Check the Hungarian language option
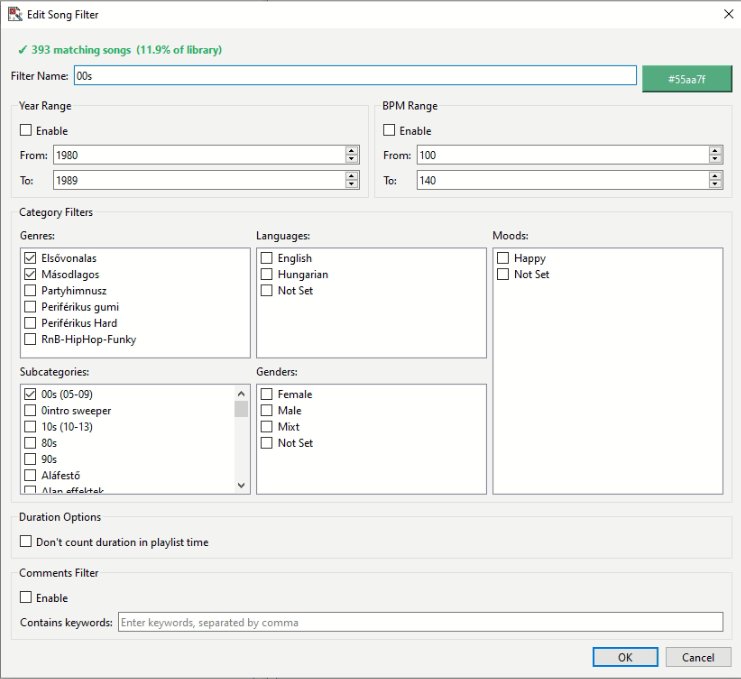The height and width of the screenshot is (679, 741). pos(267,274)
